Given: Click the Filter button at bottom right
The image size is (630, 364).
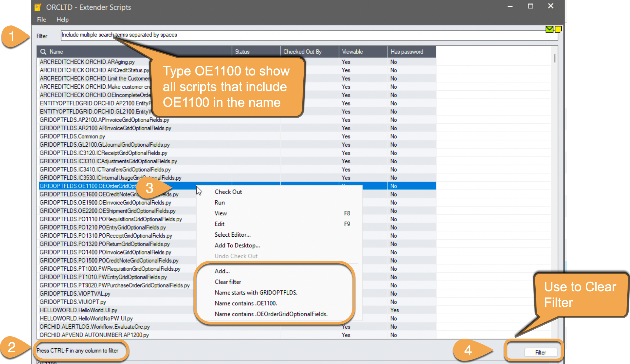Looking at the screenshot, I should 541,352.
